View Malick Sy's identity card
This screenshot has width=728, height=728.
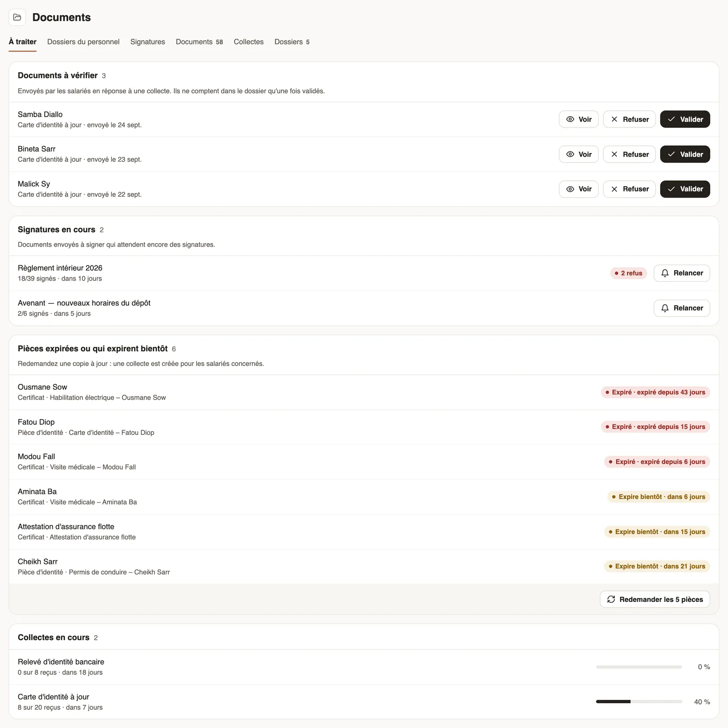pyautogui.click(x=579, y=189)
